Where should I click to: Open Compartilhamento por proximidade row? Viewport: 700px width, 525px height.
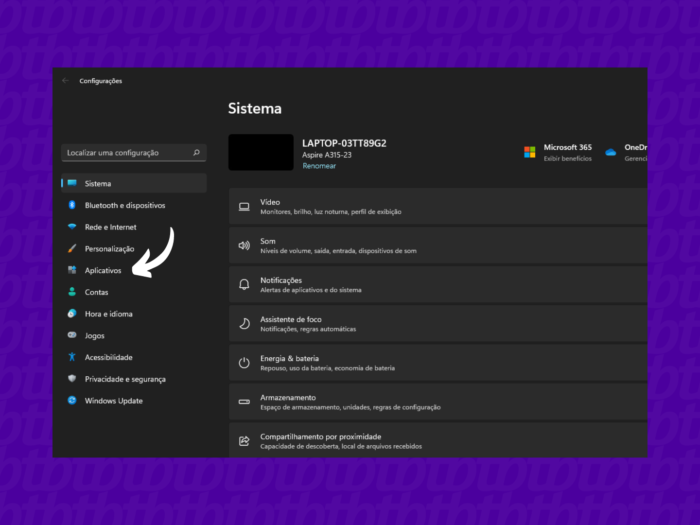tap(438, 440)
